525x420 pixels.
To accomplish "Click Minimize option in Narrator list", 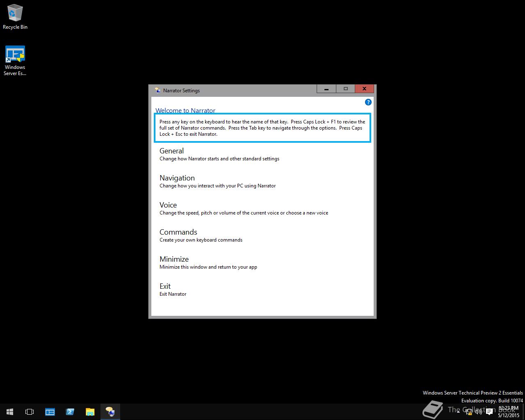I will [x=174, y=259].
